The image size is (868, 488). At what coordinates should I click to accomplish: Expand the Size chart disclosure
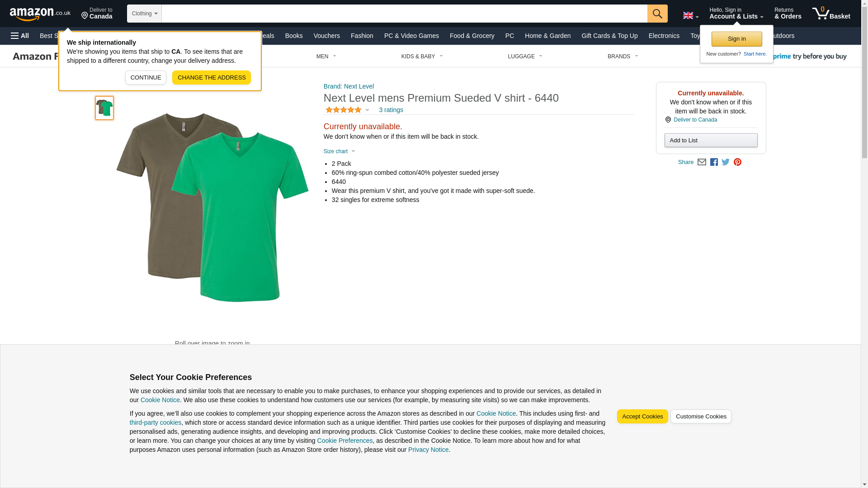340,151
